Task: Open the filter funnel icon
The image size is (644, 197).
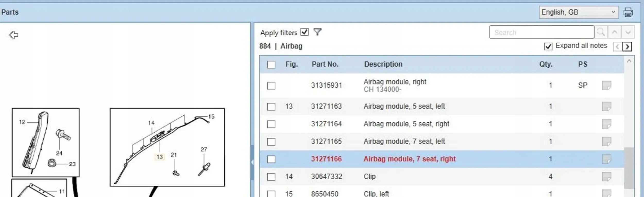Action: tap(317, 32)
